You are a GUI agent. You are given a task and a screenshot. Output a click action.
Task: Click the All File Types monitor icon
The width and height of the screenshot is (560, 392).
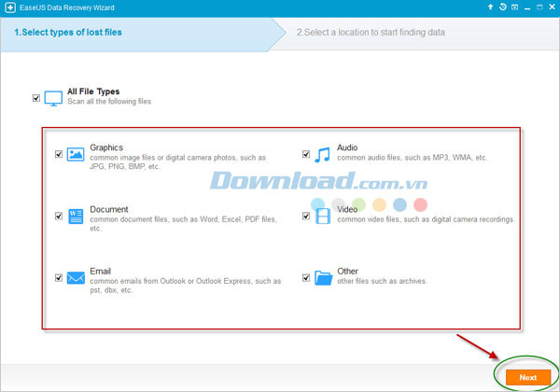click(53, 97)
